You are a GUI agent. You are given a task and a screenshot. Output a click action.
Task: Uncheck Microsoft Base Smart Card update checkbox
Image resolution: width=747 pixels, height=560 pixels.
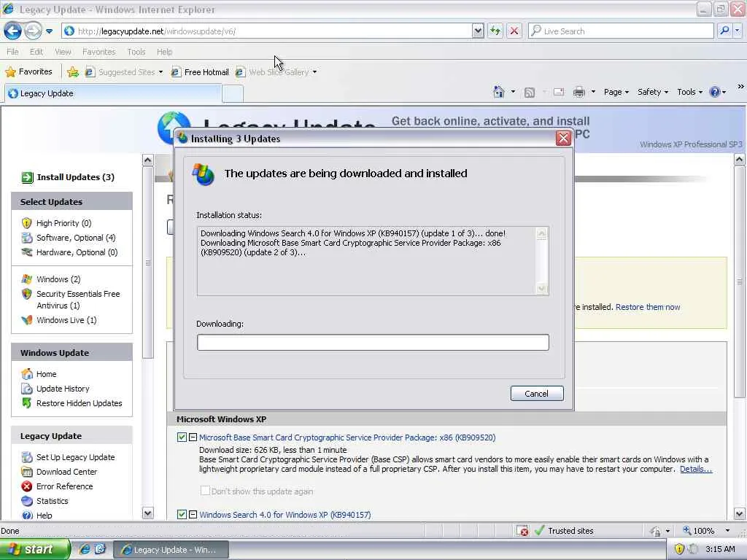pos(182,437)
